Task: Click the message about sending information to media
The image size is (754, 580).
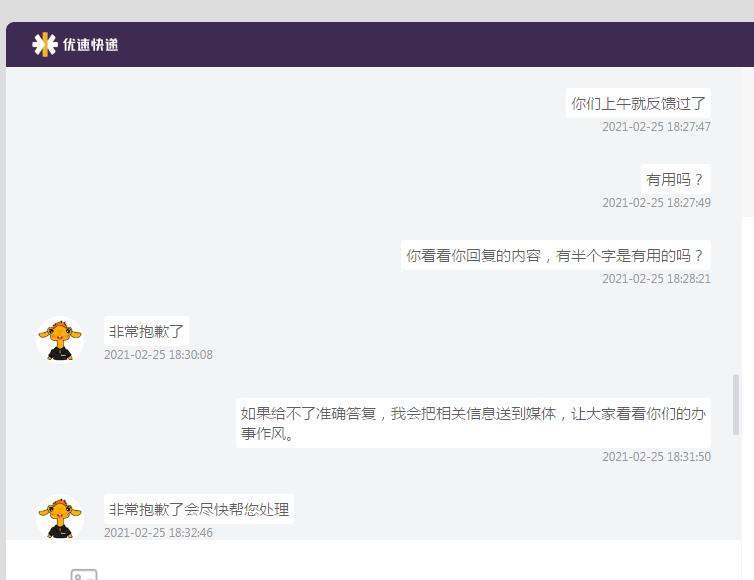Action: tap(473, 423)
